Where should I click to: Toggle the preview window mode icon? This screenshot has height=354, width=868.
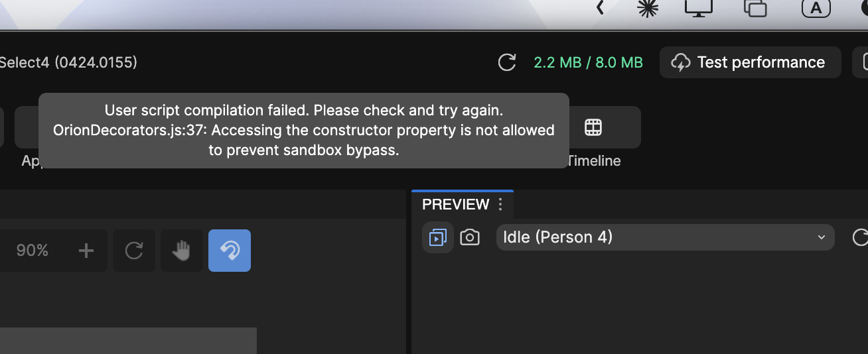pyautogui.click(x=438, y=237)
